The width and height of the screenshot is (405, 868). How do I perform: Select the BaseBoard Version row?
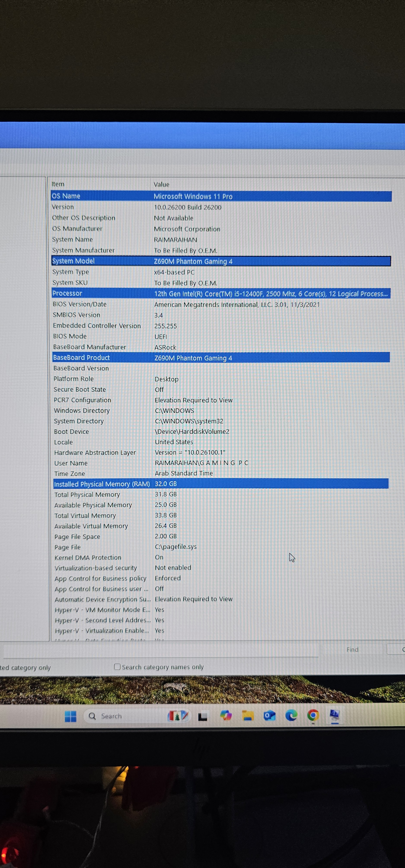[x=221, y=368]
